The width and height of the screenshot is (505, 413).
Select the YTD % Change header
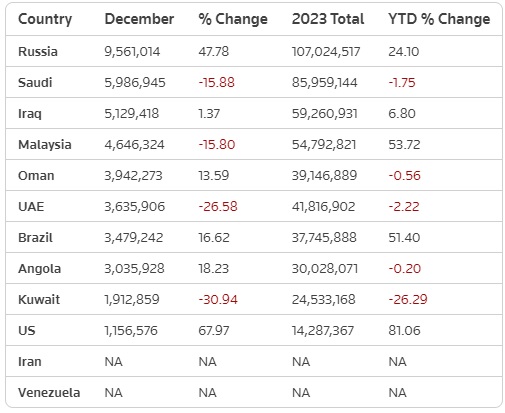(x=439, y=19)
